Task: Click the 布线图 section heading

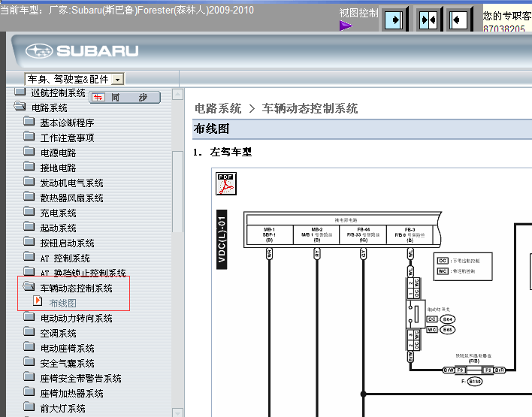Action: [211, 129]
